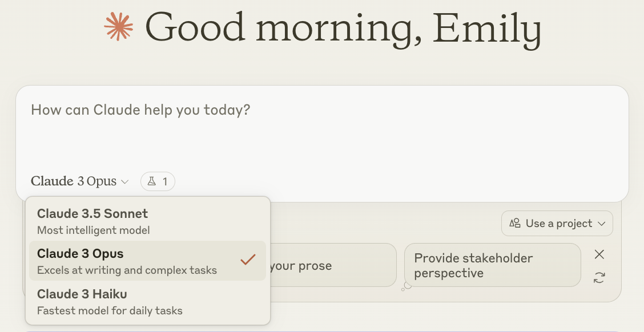Click the shapes icon in Use a project
The height and width of the screenshot is (332, 644).
point(515,224)
